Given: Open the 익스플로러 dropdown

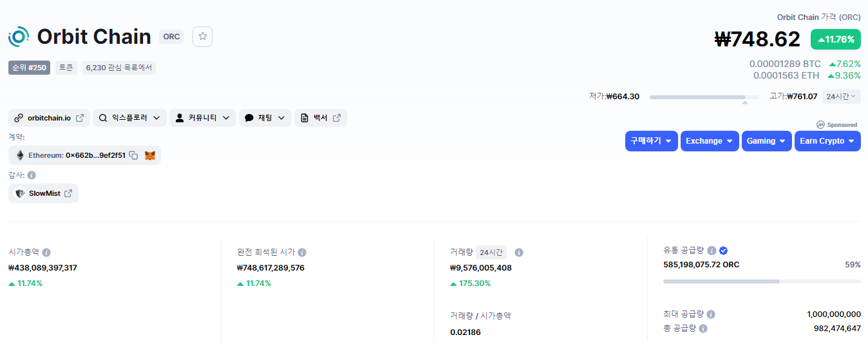Looking at the screenshot, I should [129, 118].
